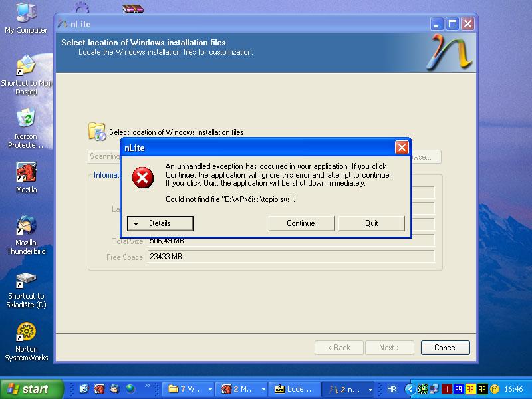Viewport: 532px width, 399px height.
Task: Open the grouped nLite taskbar button
Action: (348, 389)
